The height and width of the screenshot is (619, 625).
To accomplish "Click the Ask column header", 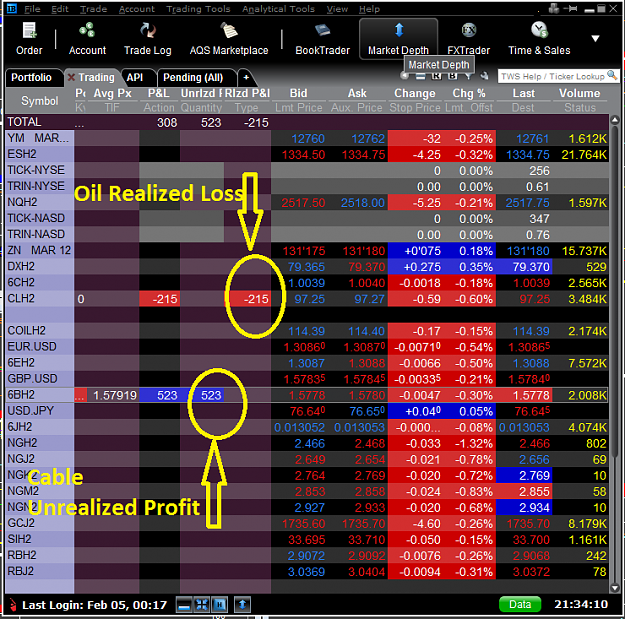I will 357,93.
